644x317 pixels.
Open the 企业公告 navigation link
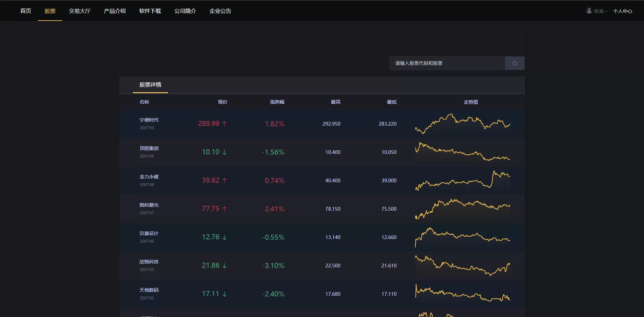[220, 11]
